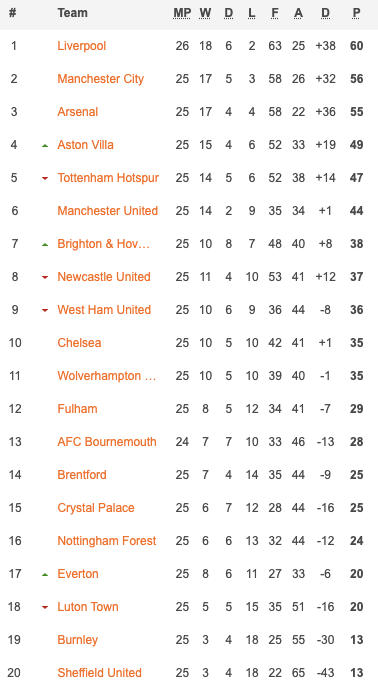Click the P points column header
The image size is (378, 690).
click(356, 13)
